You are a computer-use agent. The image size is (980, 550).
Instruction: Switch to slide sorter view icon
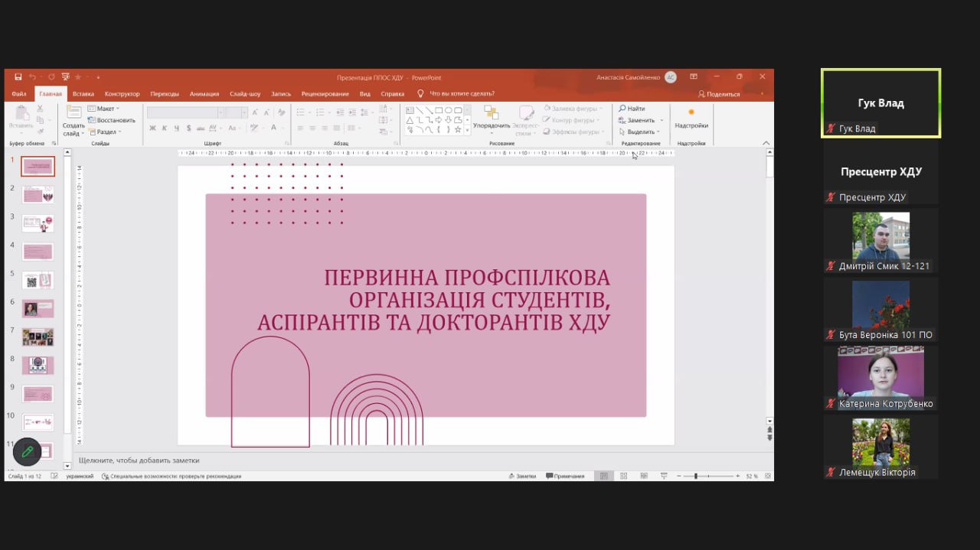pyautogui.click(x=623, y=476)
